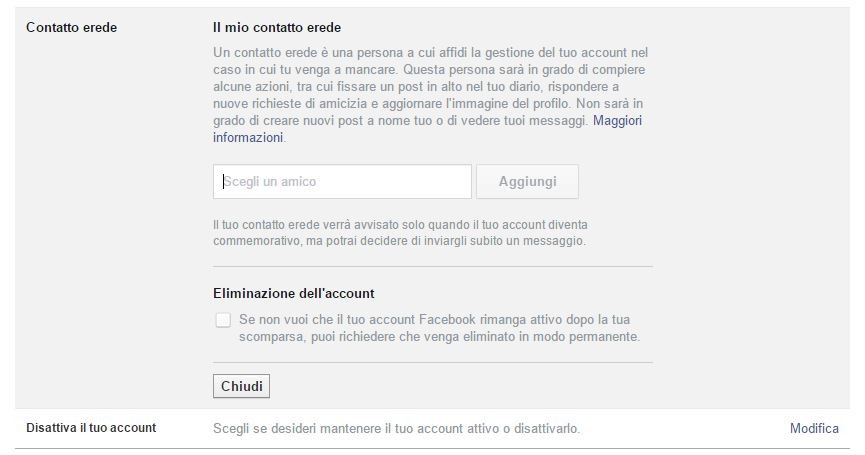Select the Disattiva il tuo account row title

[x=90, y=429]
